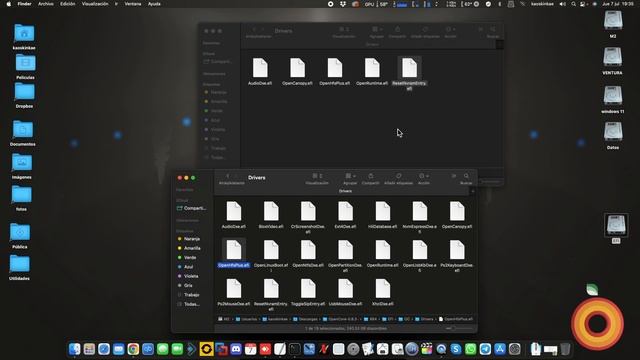
Task: Open Utilidades folder on desktop
Action: 20,267
